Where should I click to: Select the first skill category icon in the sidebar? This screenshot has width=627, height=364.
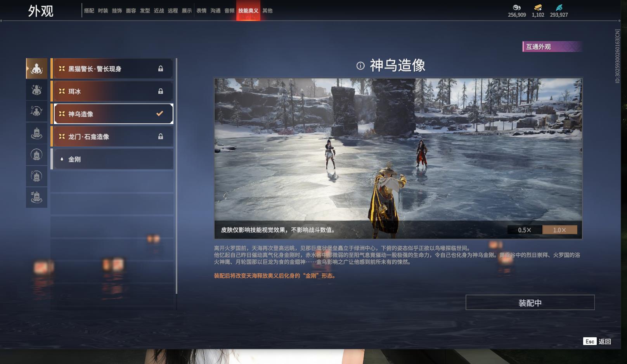pos(36,69)
